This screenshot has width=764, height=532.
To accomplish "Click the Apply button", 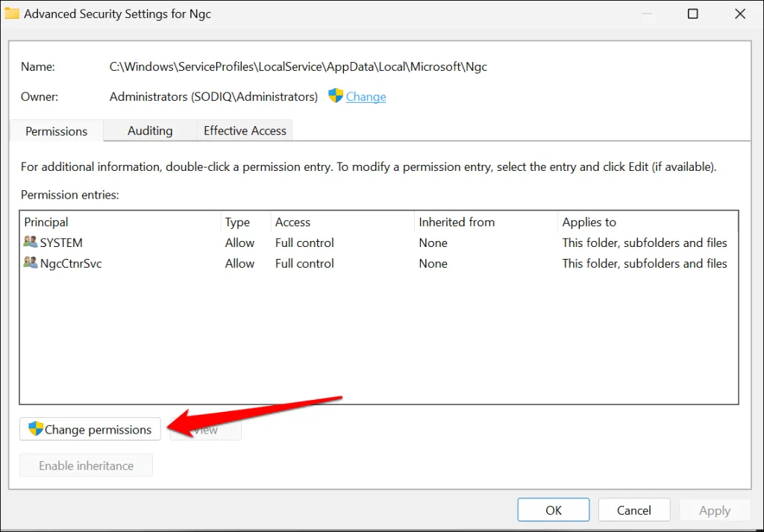I will [x=714, y=510].
